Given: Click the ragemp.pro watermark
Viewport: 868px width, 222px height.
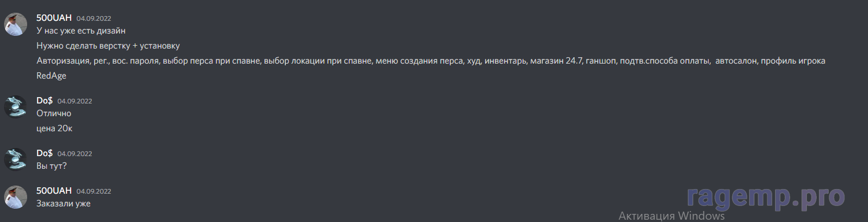Looking at the screenshot, I should (766, 198).
